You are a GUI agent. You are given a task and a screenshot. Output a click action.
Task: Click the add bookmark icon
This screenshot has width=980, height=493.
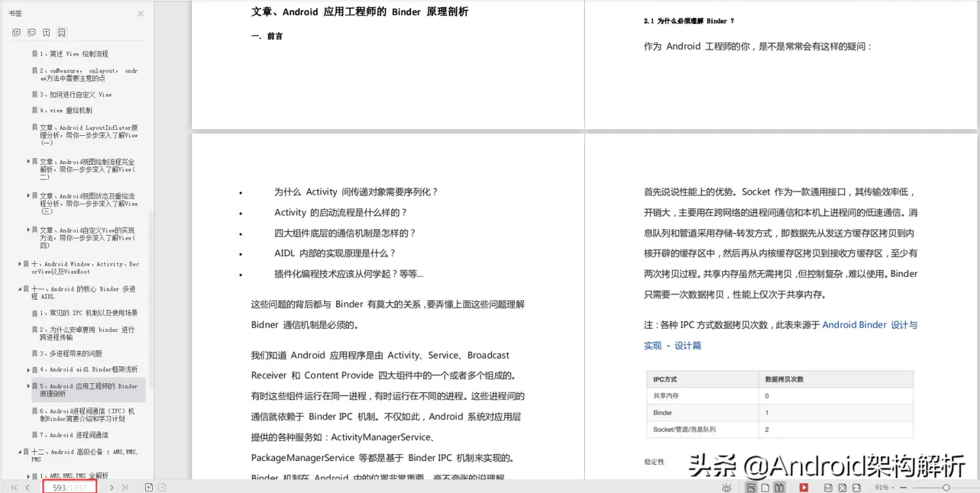tap(46, 33)
